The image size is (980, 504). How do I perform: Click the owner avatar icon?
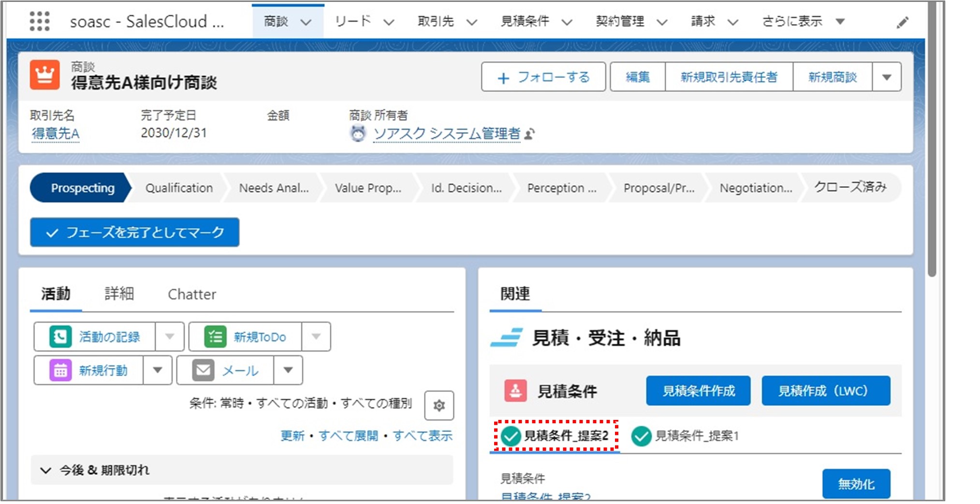coord(358,133)
